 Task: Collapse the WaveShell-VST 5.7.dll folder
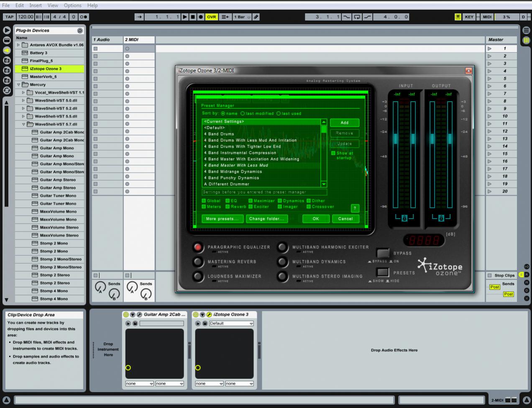pos(23,124)
